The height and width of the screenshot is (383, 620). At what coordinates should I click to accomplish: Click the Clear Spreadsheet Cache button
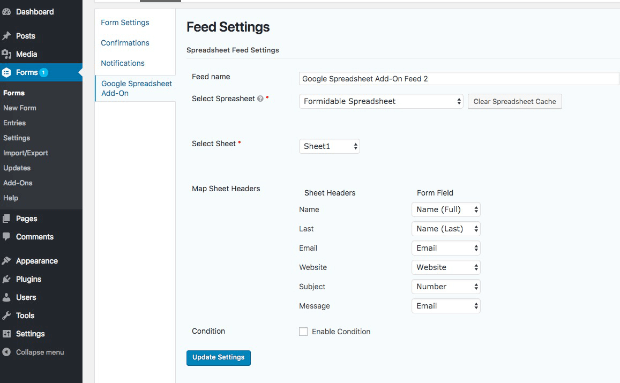point(515,102)
